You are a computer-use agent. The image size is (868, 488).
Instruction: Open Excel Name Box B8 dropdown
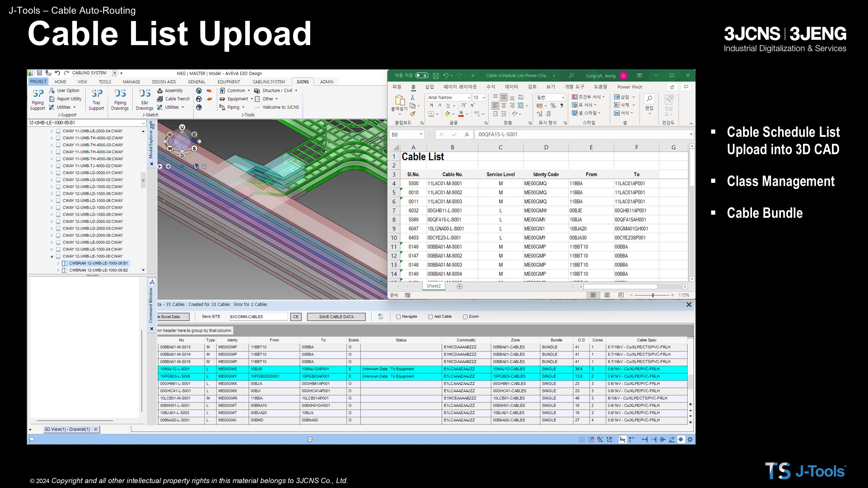[421, 134]
